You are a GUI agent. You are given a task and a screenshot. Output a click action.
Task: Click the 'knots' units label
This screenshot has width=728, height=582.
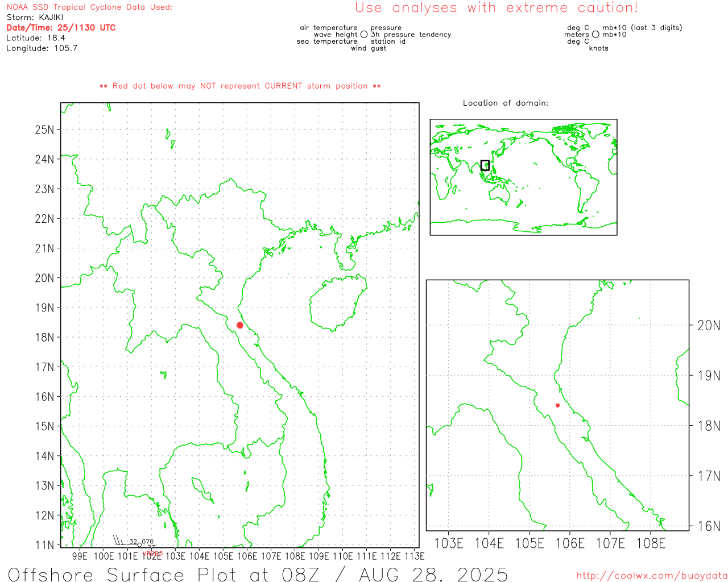click(599, 48)
